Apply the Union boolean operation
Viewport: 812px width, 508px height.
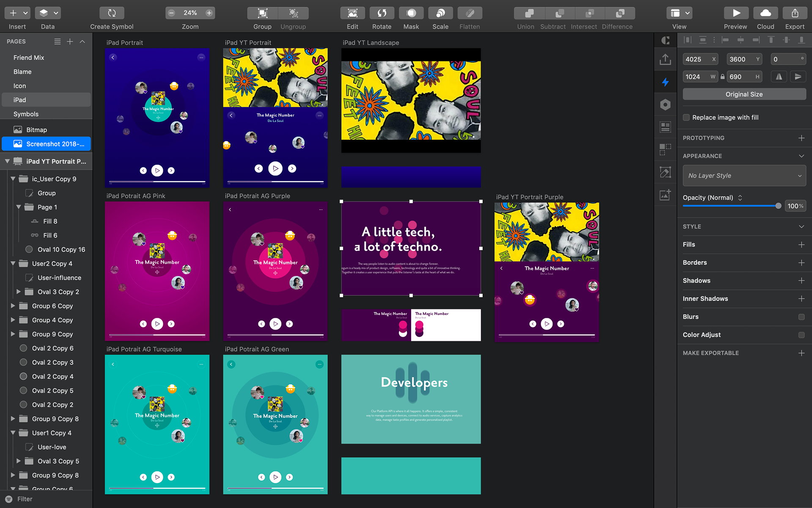(x=529, y=13)
